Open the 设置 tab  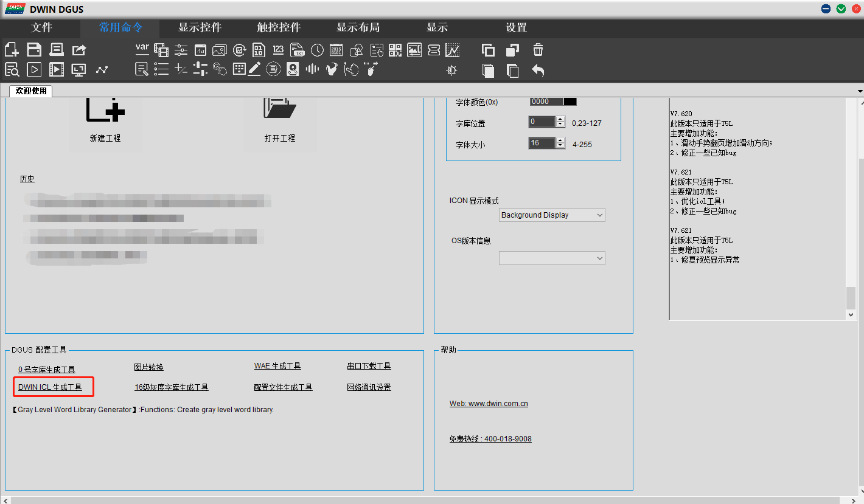point(517,27)
